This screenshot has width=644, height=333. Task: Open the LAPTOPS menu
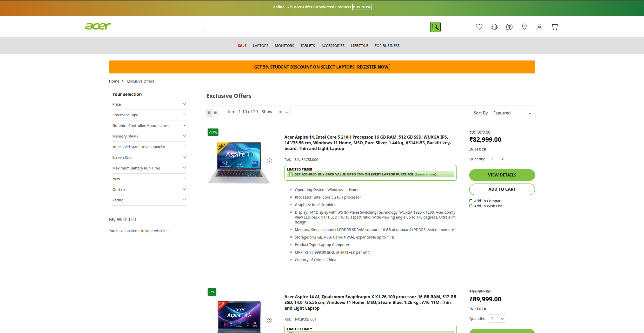point(261,46)
